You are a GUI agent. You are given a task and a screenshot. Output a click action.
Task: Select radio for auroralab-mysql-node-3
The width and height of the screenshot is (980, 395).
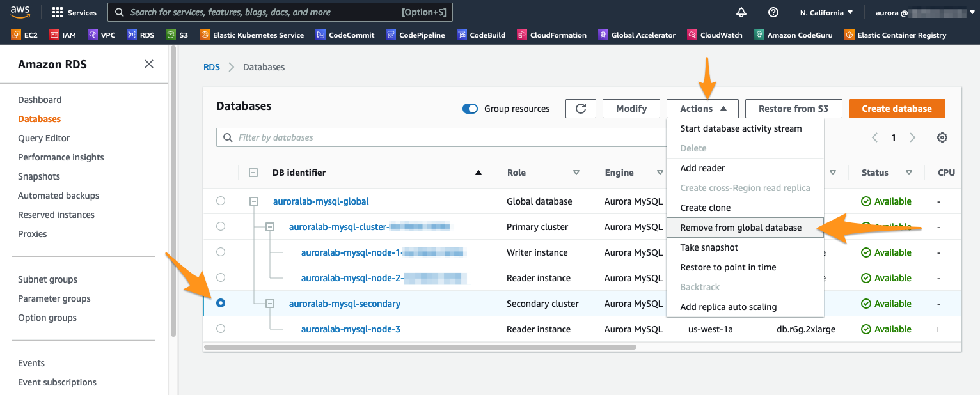(x=221, y=329)
